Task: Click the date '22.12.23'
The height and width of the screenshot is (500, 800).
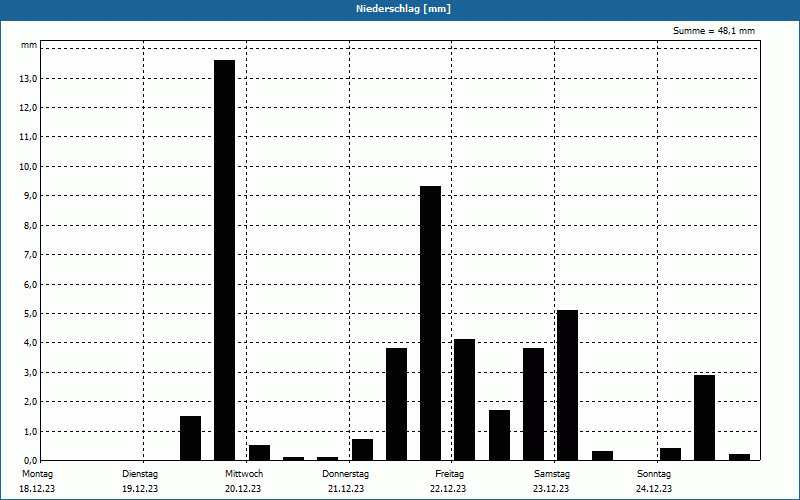Action: (x=448, y=489)
